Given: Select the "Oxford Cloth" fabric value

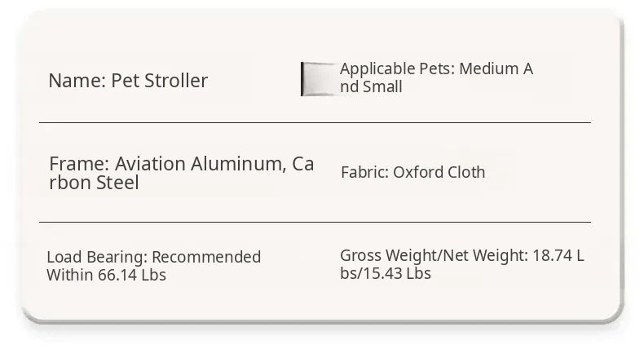Looking at the screenshot, I should [x=439, y=172].
